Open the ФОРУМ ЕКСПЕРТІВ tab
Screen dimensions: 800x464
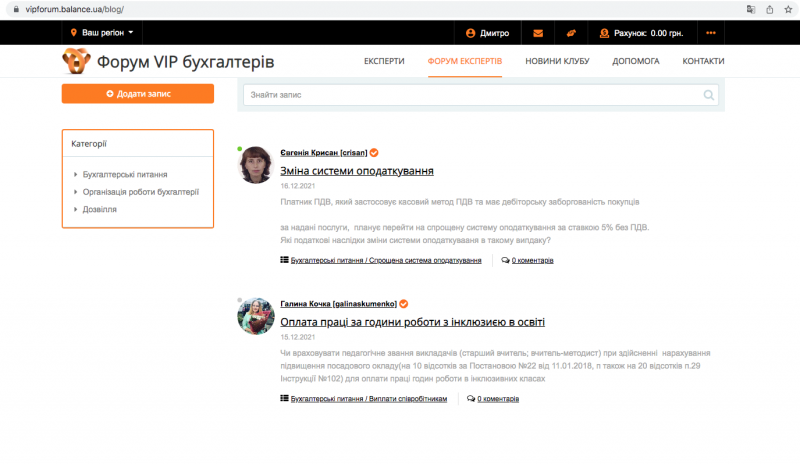[465, 61]
